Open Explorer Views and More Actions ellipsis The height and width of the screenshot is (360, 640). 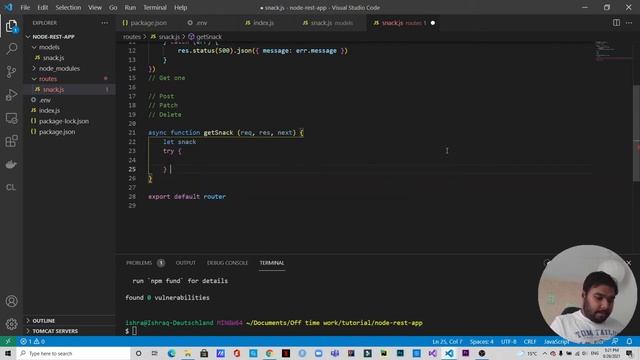(x=105, y=23)
